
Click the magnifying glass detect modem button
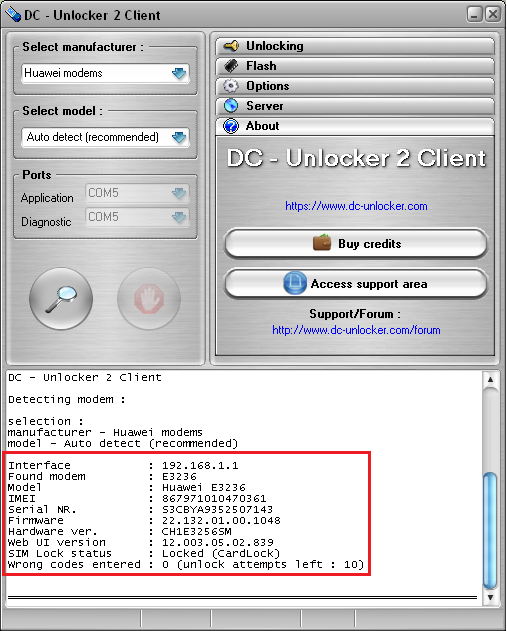coord(61,299)
